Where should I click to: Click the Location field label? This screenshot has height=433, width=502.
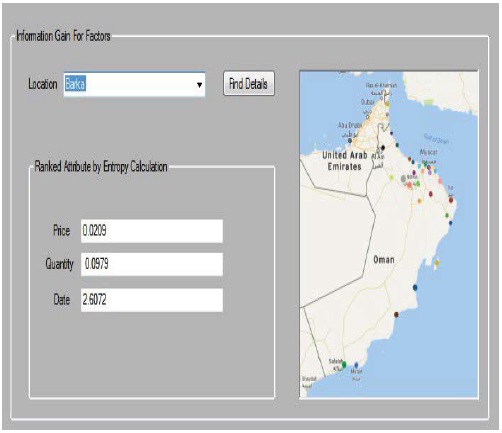[43, 84]
